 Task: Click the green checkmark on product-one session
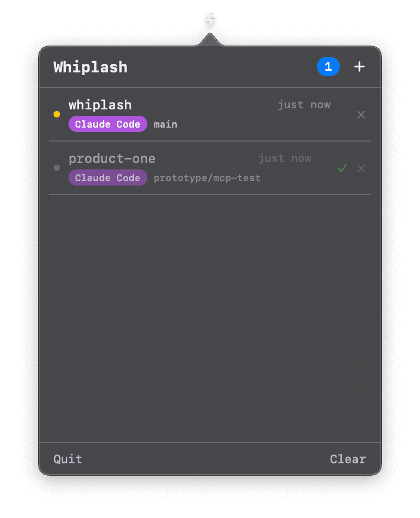point(342,168)
